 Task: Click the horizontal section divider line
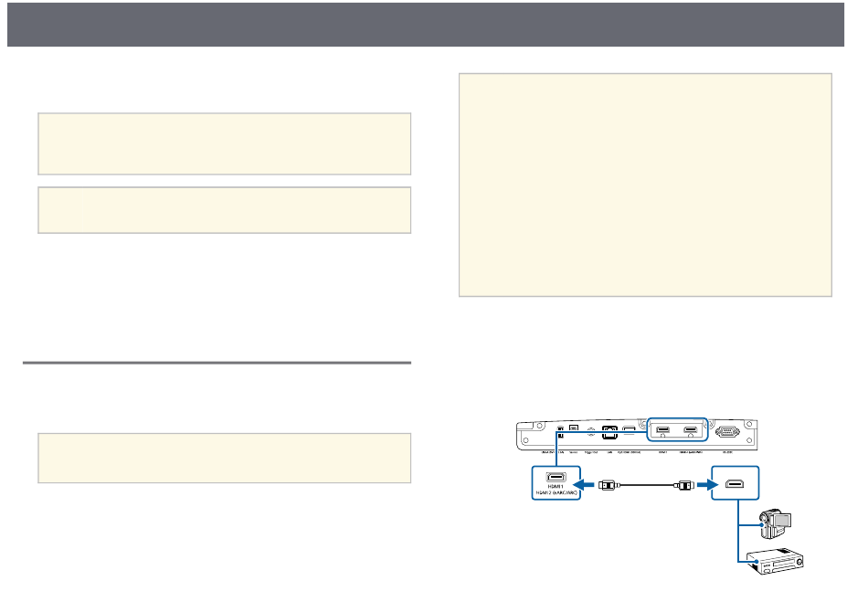coord(217,363)
